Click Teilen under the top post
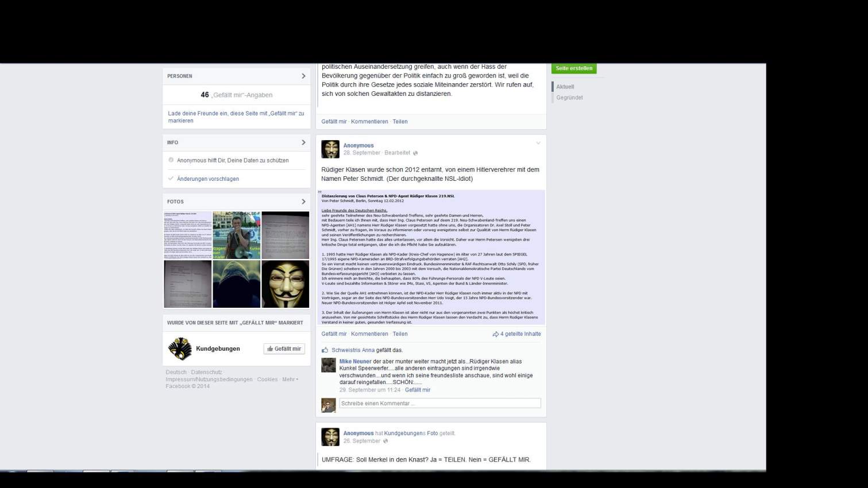The width and height of the screenshot is (868, 488). point(400,121)
